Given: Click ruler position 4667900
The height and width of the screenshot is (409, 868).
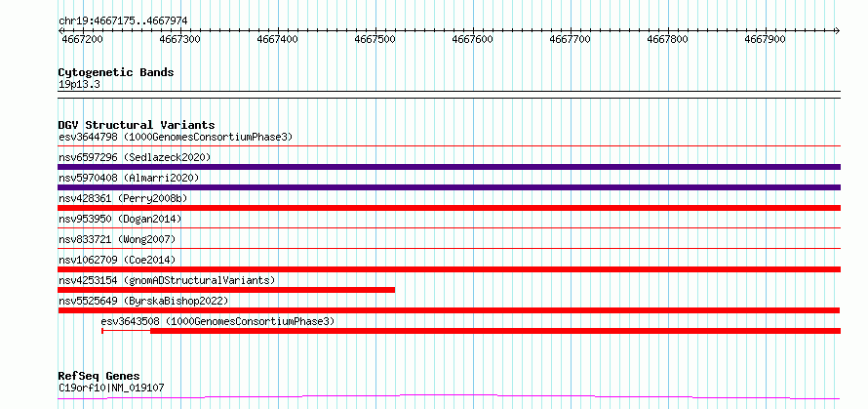Looking at the screenshot, I should [x=766, y=39].
